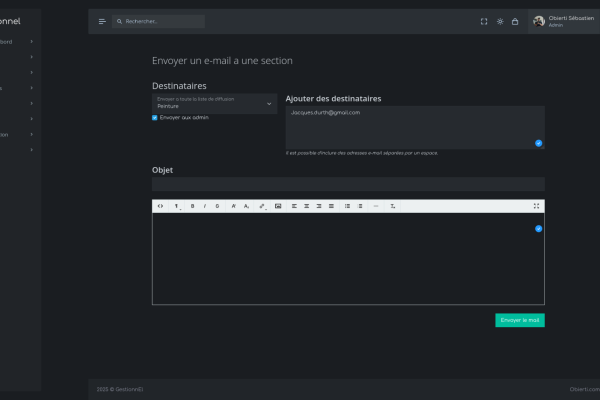
Task: Switch the light/dark theme icon
Action: pos(500,21)
